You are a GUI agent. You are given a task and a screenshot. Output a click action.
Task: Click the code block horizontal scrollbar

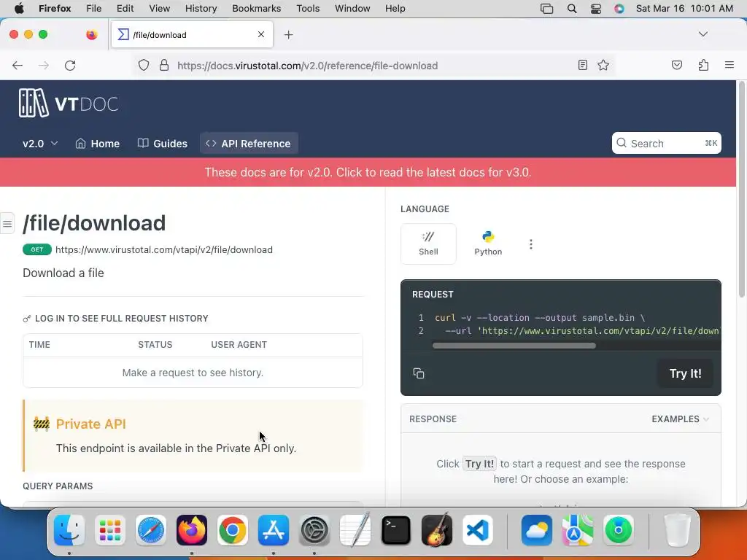pos(514,346)
